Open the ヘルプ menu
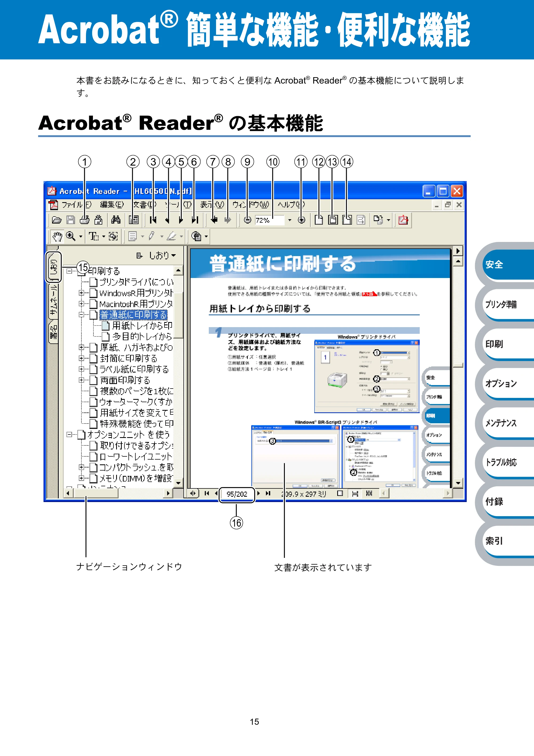The width and height of the screenshot is (534, 756). point(291,205)
